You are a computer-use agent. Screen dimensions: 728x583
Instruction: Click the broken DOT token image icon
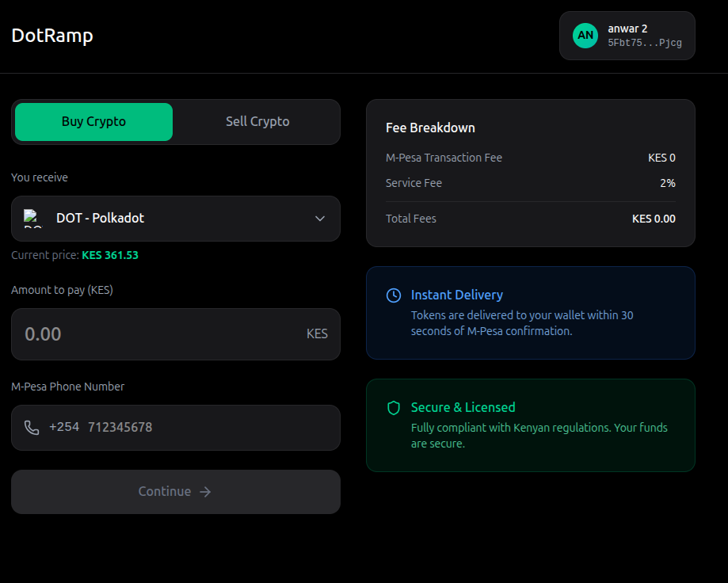pos(33,218)
